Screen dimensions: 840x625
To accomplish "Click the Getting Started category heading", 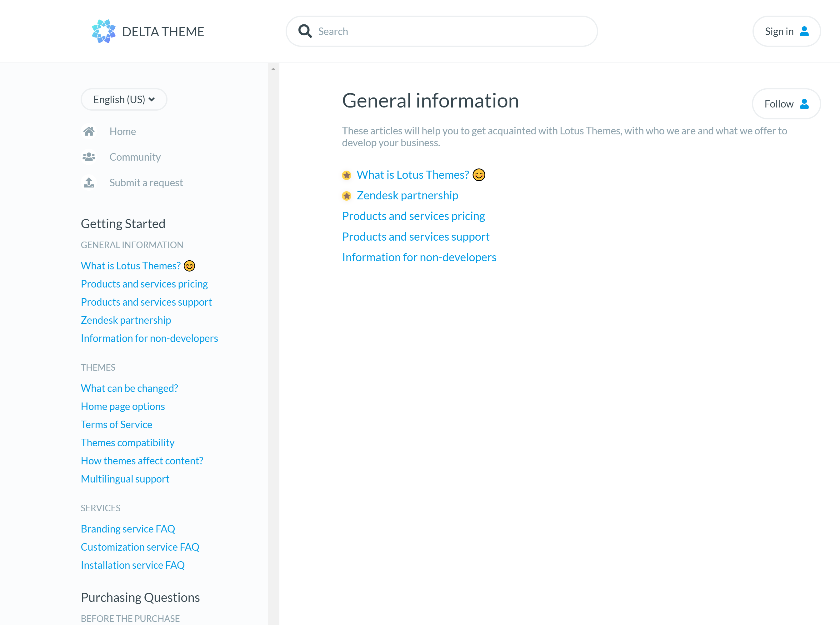I will tap(123, 223).
